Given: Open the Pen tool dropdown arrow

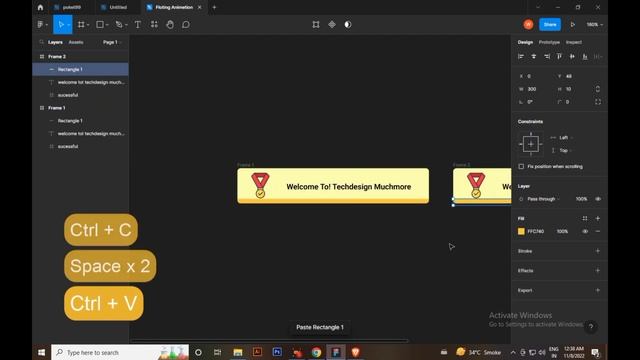Looking at the screenshot, I should point(126,25).
